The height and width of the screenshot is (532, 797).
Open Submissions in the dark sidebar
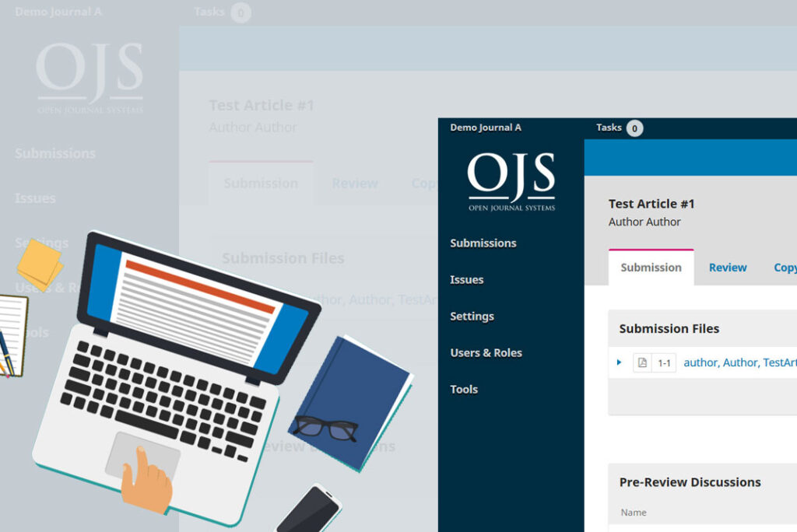(x=483, y=243)
